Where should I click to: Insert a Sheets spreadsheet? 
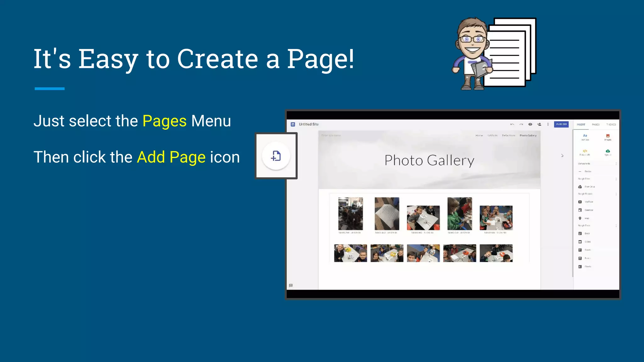(584, 250)
